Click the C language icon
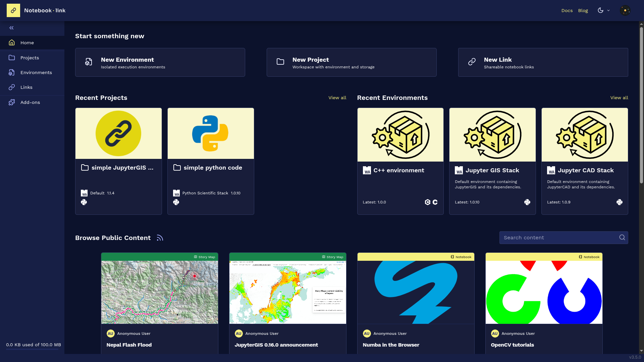This screenshot has width=644, height=362. click(435, 202)
